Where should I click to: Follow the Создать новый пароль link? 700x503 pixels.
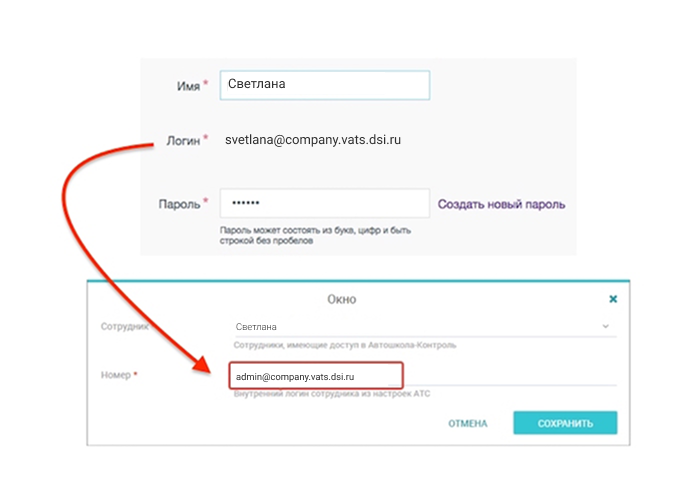(x=501, y=204)
